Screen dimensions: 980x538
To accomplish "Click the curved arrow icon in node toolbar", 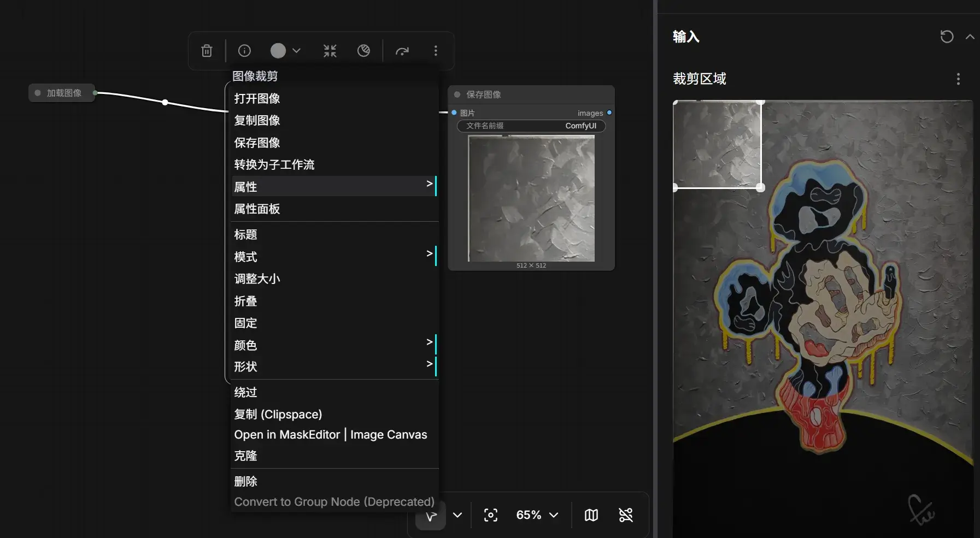I will pos(402,51).
